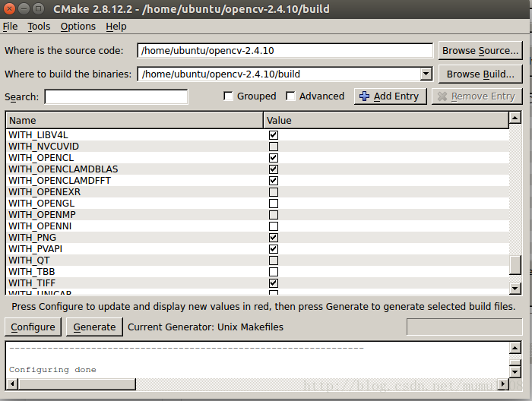The width and height of the screenshot is (532, 401).
Task: Uncheck WITH_OPENCL checkbox
Action: [274, 158]
